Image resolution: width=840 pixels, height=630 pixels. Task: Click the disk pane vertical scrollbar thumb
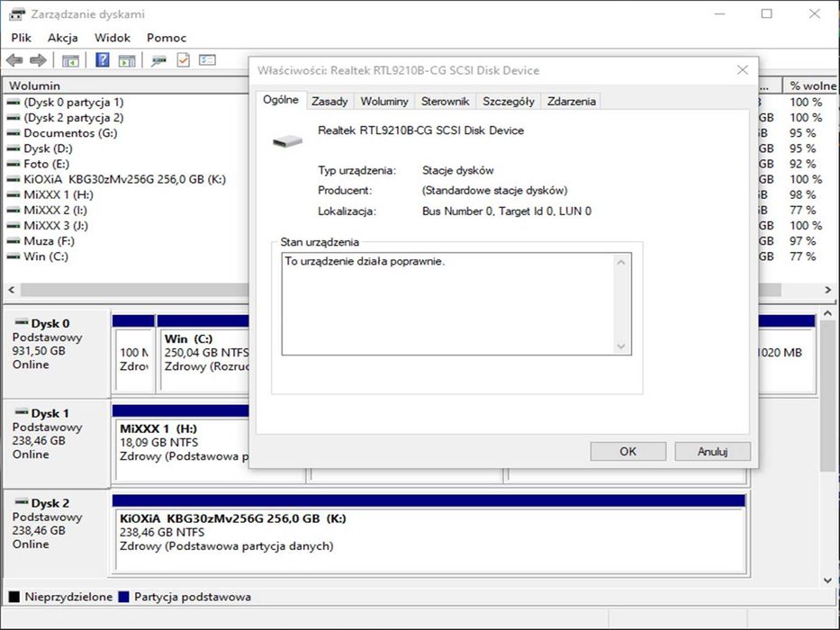pyautogui.click(x=827, y=396)
